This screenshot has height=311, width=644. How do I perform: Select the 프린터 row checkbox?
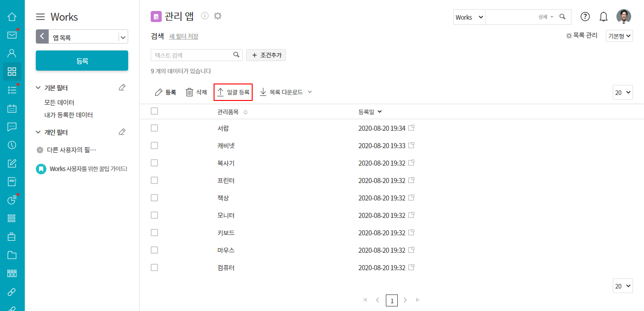click(154, 180)
